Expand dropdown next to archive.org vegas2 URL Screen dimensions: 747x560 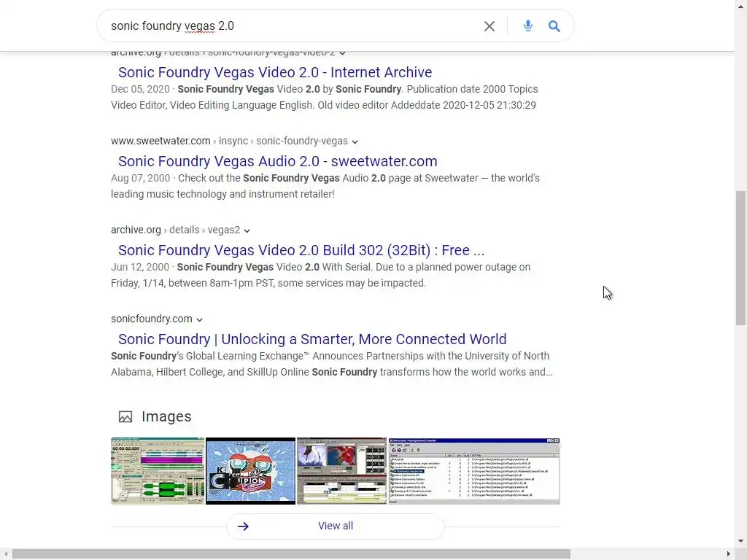point(247,230)
